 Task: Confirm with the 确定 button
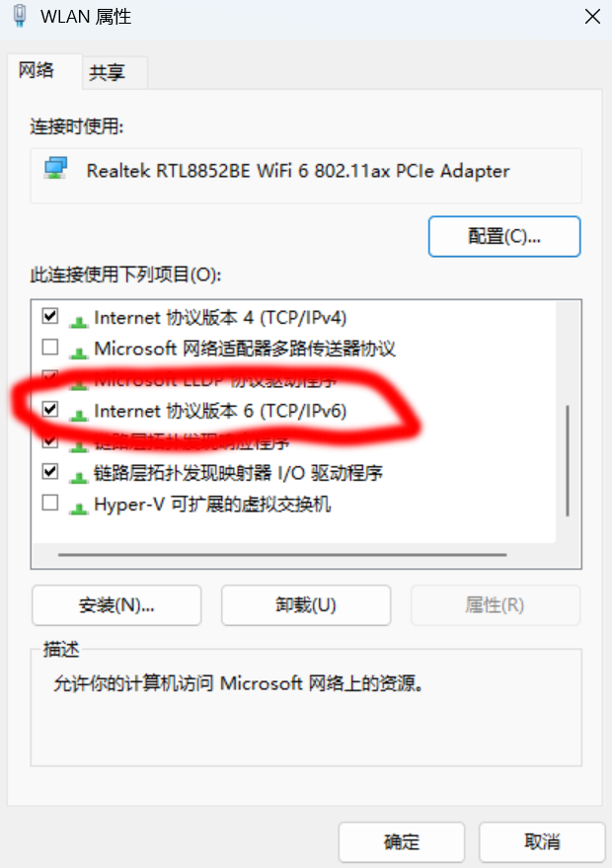pyautogui.click(x=401, y=842)
